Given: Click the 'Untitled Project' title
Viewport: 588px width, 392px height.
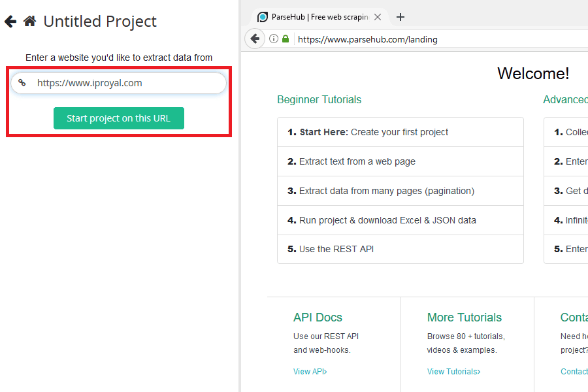Looking at the screenshot, I should click(x=100, y=22).
